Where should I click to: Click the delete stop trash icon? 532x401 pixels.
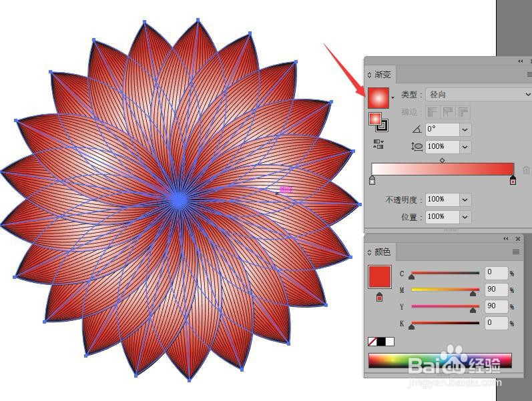click(x=526, y=170)
